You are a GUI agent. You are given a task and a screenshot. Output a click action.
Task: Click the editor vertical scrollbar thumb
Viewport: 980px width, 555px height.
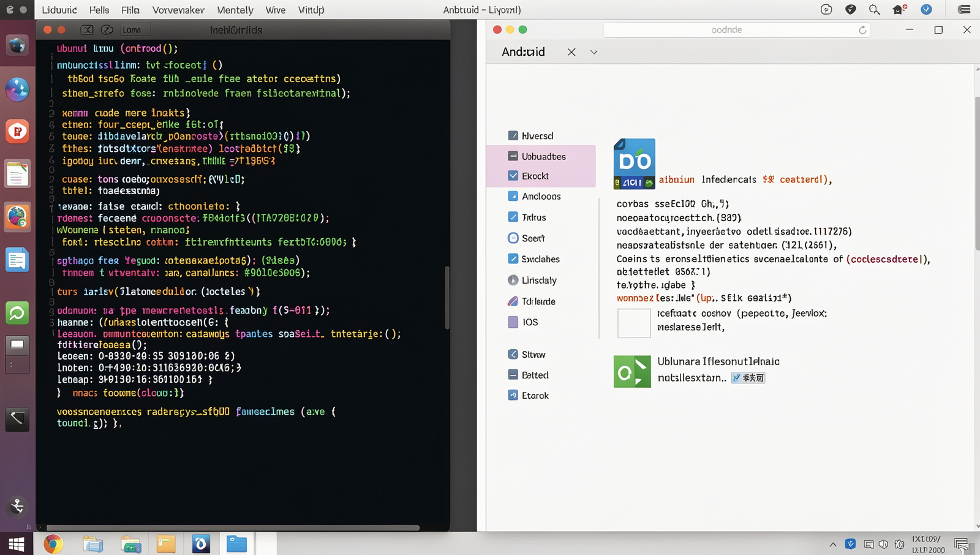coord(447,298)
